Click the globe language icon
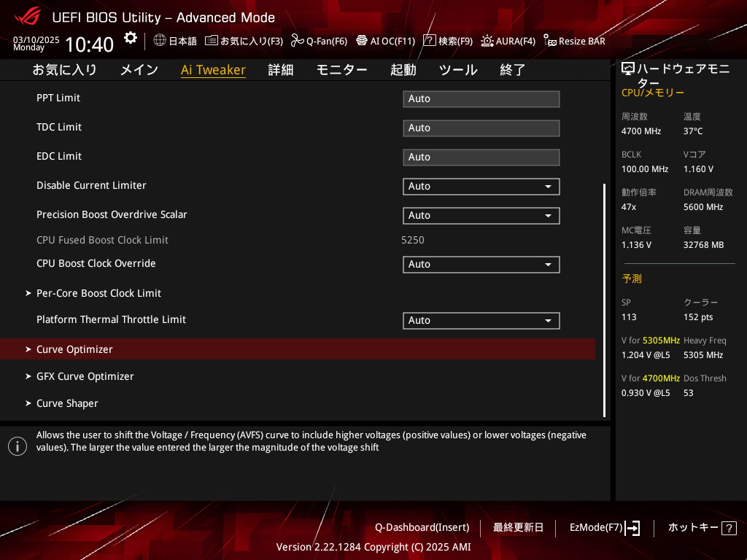The height and width of the screenshot is (560, 747). [160, 40]
